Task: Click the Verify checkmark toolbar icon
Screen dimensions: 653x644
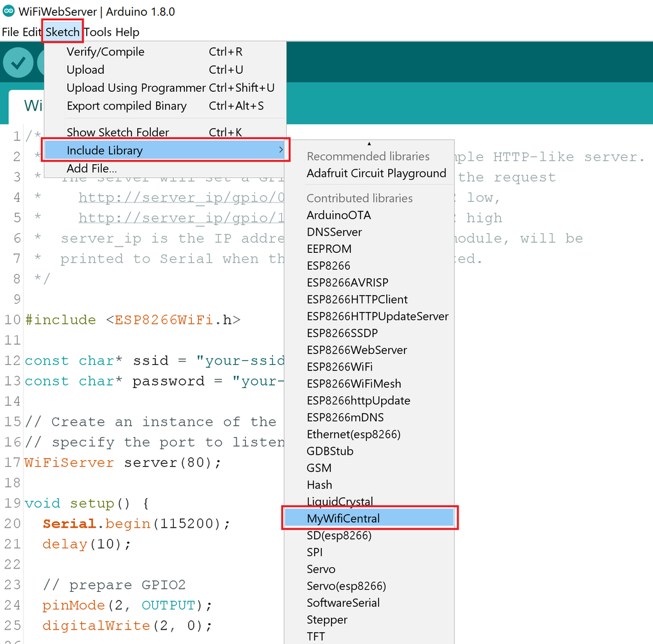Action: click(18, 62)
